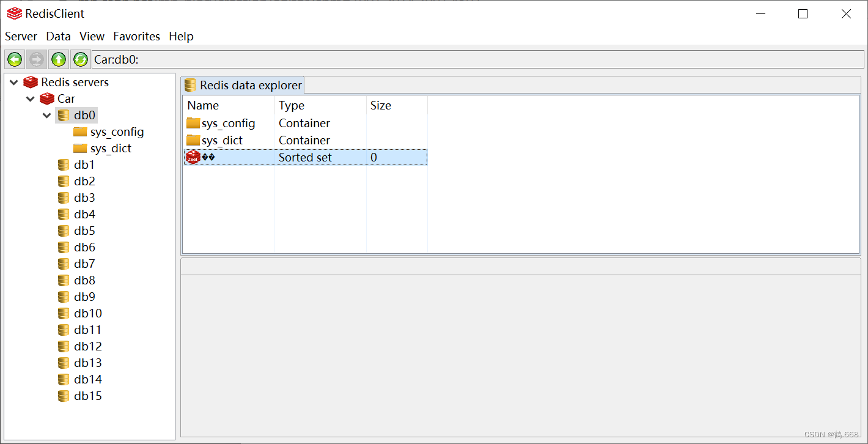Click the Car:db0: address field
Screen dimensions: 868x444
pyautogui.click(x=477, y=59)
